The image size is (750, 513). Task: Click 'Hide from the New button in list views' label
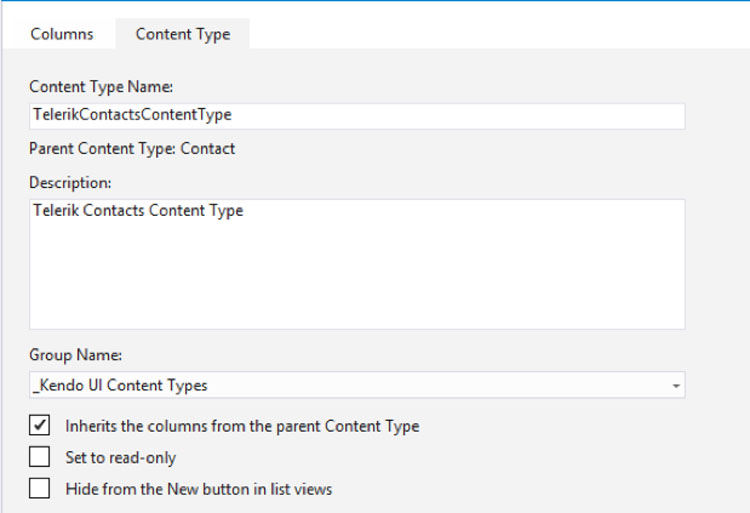[199, 489]
